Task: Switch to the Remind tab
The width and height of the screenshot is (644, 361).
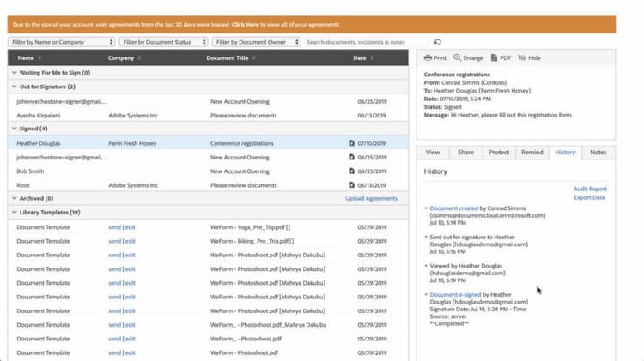Action: [532, 152]
